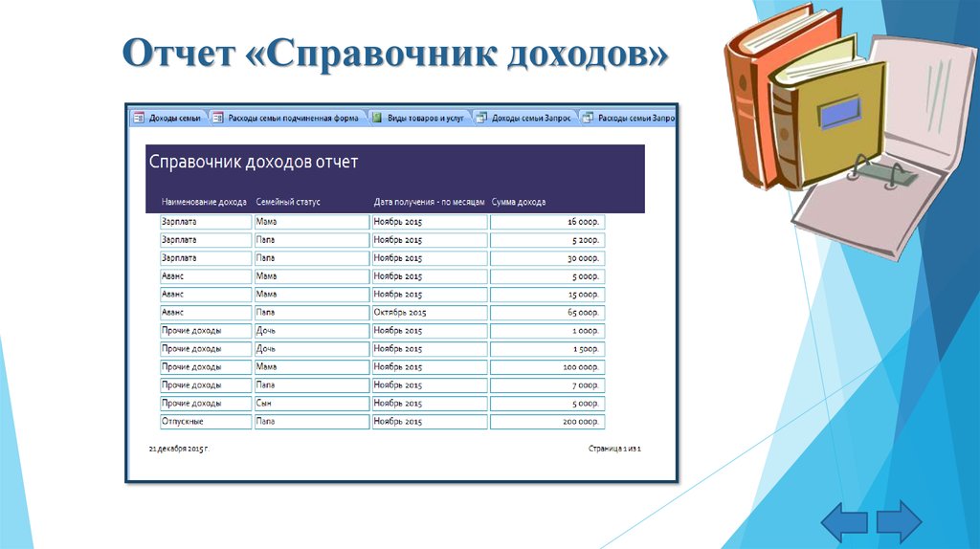Select the 65 000р. sum cell

pyautogui.click(x=547, y=313)
